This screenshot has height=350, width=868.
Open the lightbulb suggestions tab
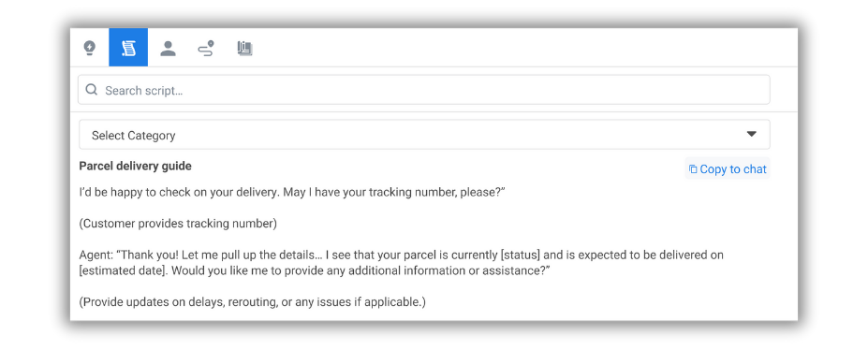[x=90, y=48]
